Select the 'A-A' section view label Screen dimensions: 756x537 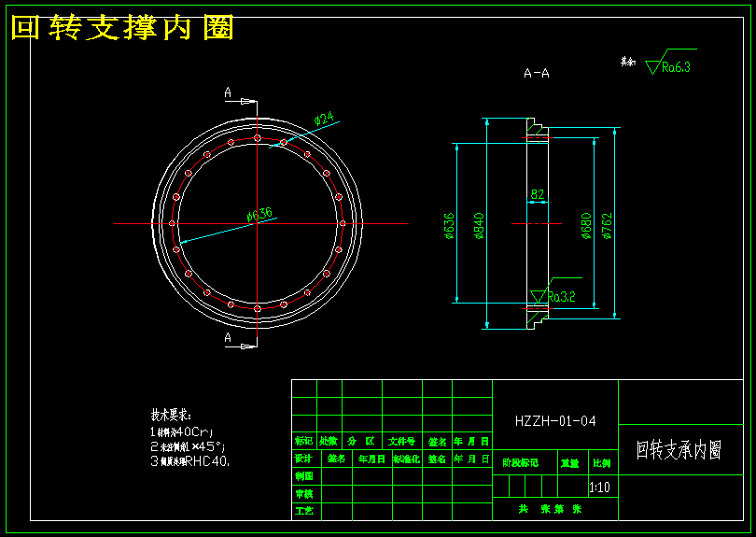pyautogui.click(x=536, y=74)
